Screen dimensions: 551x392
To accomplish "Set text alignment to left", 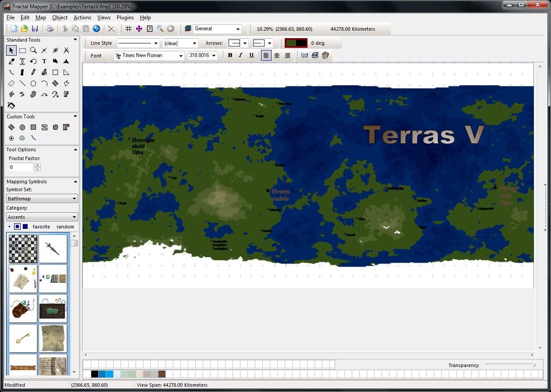I will [266, 55].
